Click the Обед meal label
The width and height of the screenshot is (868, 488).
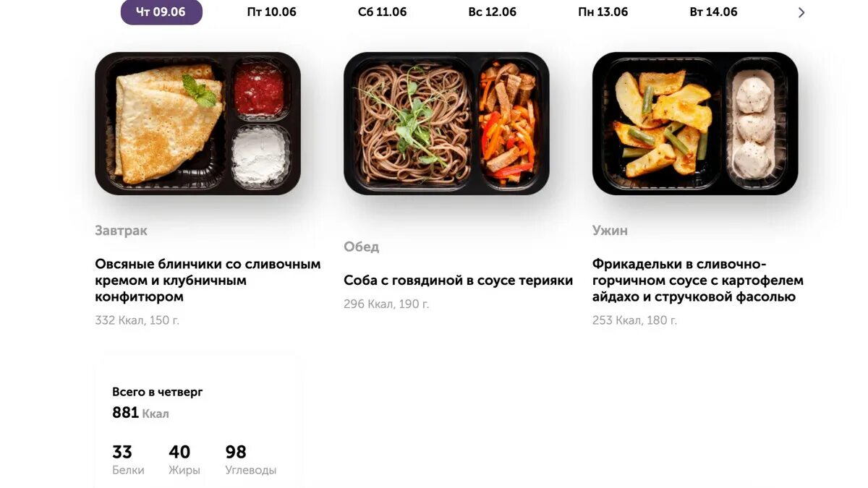pos(361,247)
